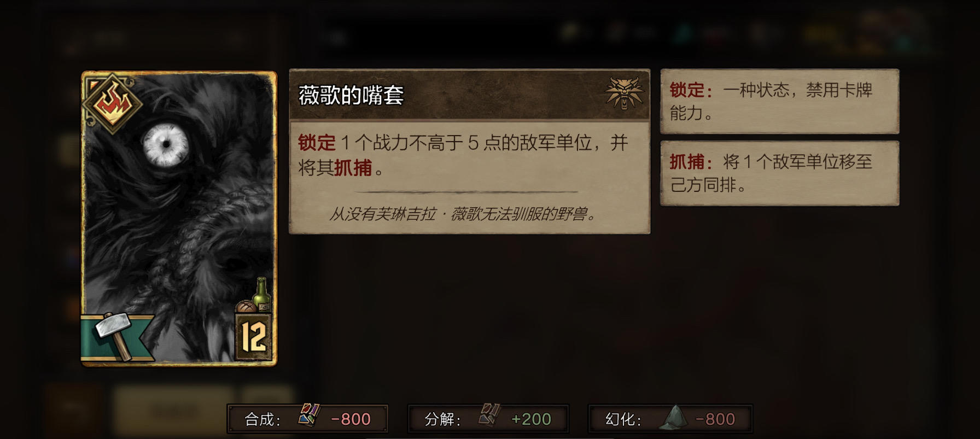Image resolution: width=980 pixels, height=439 pixels.
Task: Click the fire rune icon on the card
Action: click(x=113, y=104)
